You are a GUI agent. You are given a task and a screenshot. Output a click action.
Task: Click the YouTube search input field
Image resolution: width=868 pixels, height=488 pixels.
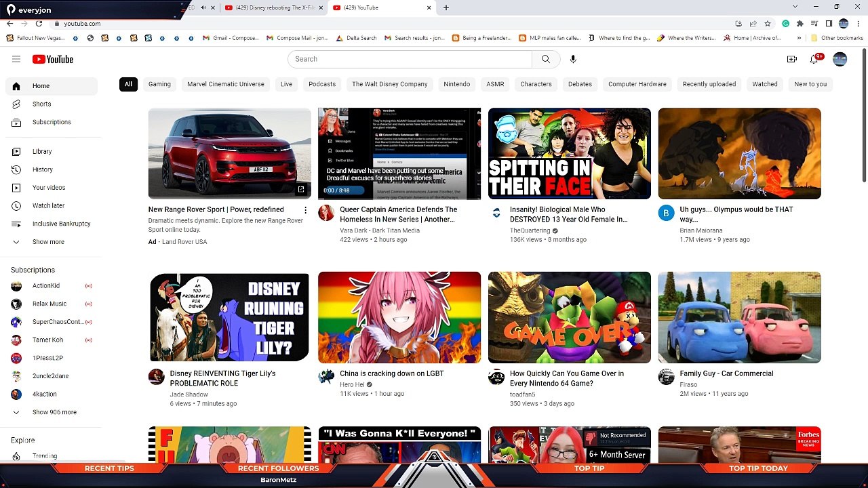click(410, 59)
